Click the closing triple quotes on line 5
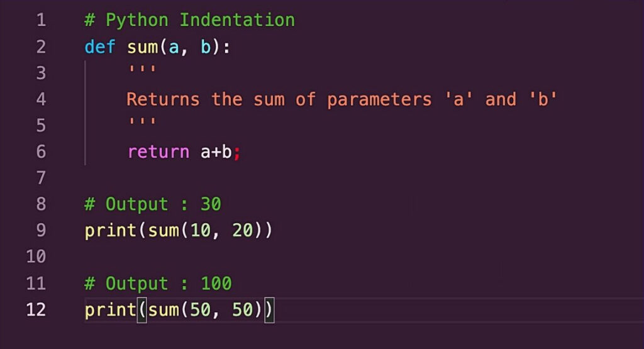Viewport: 644px width, 349px height. click(x=142, y=125)
